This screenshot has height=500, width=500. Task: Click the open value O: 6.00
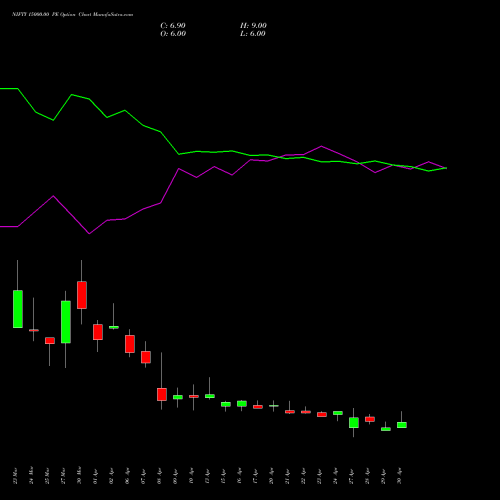click(x=173, y=34)
